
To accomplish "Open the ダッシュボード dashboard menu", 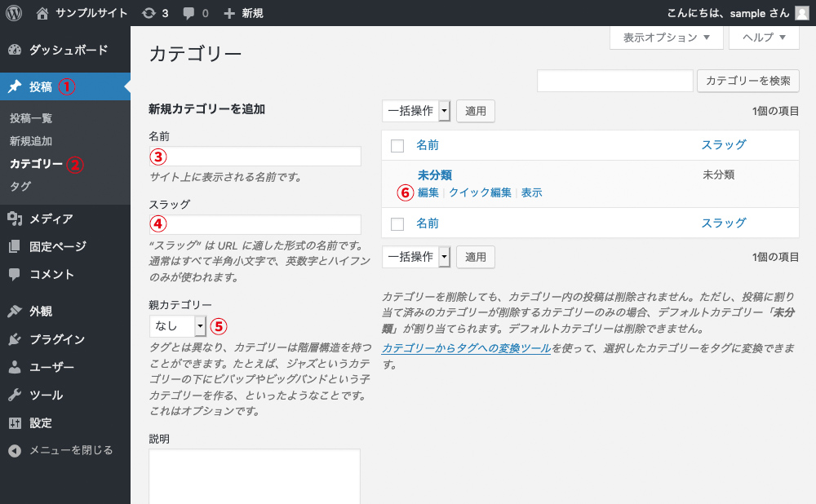I will 68,50.
